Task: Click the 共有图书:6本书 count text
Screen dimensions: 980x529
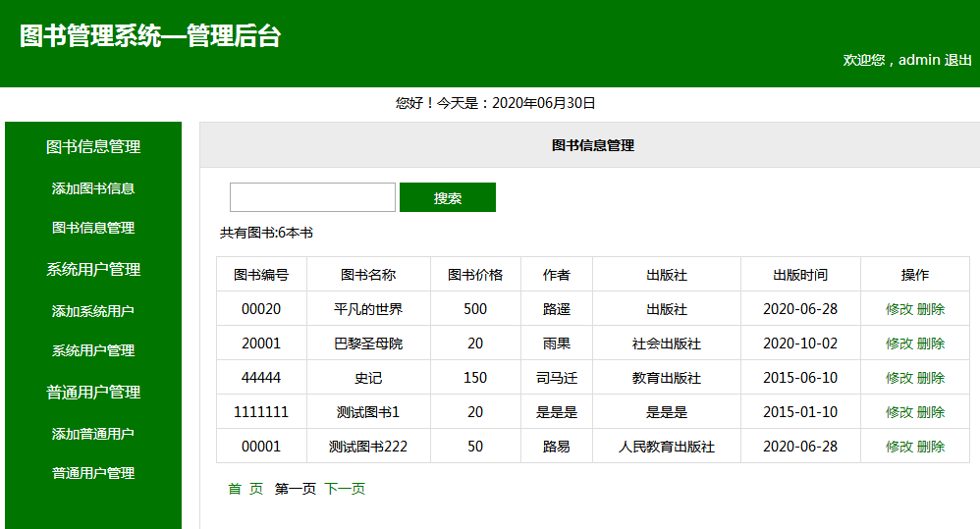Action: (266, 233)
